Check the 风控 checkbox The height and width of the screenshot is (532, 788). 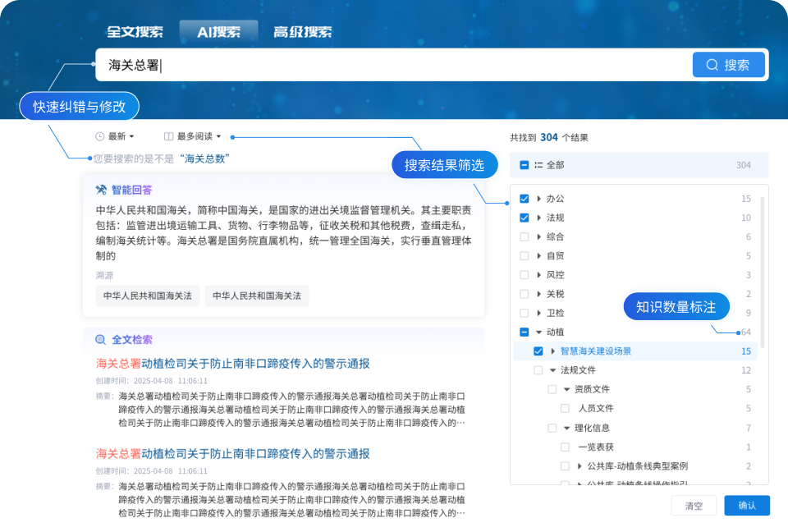point(525,275)
